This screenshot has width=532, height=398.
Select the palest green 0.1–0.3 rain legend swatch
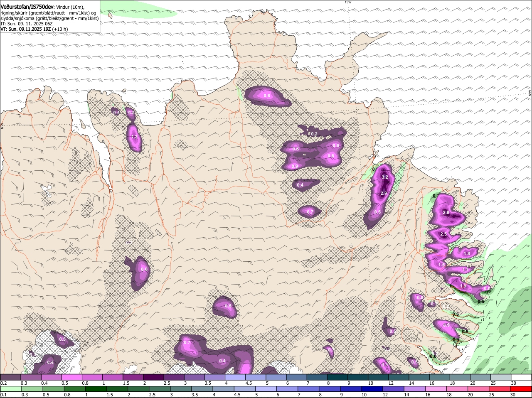tap(10, 389)
